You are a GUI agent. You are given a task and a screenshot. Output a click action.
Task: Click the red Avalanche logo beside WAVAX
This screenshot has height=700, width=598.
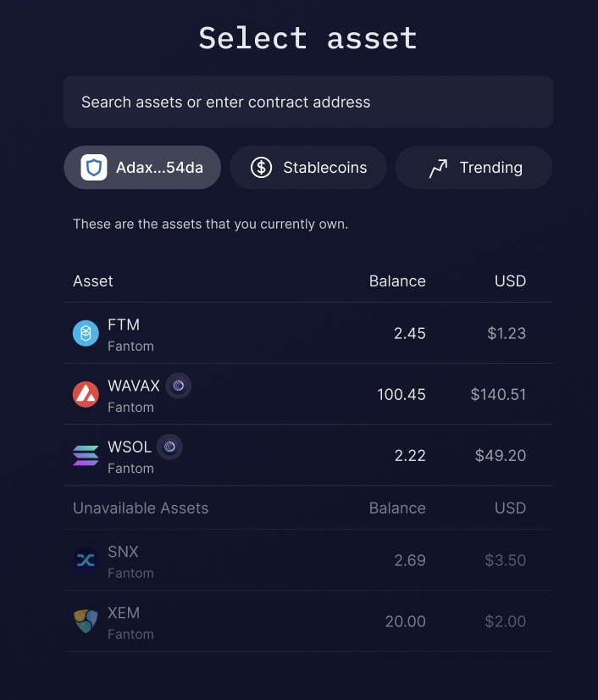[85, 393]
